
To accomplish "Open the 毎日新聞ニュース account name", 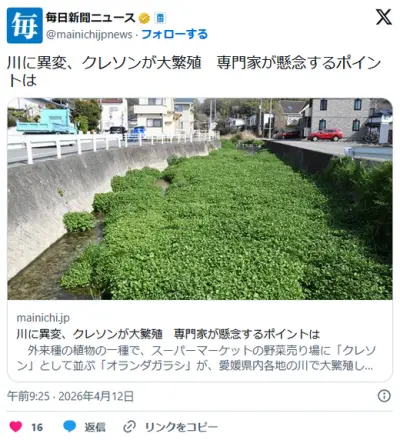I will [90, 18].
